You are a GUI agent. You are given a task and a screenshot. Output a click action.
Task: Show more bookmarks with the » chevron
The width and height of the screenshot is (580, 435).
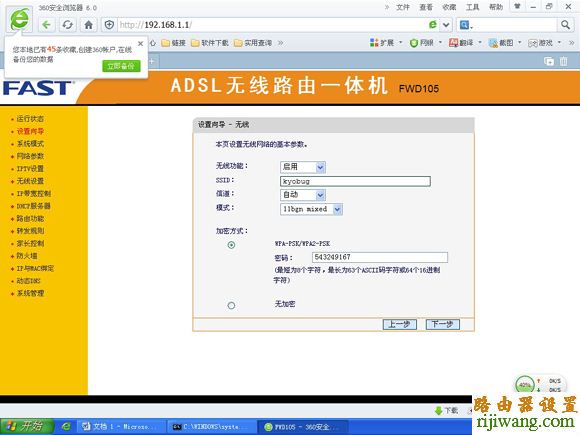point(280,43)
